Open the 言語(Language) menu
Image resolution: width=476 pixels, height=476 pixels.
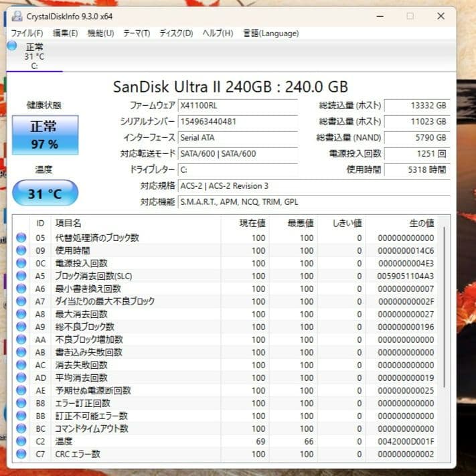270,33
